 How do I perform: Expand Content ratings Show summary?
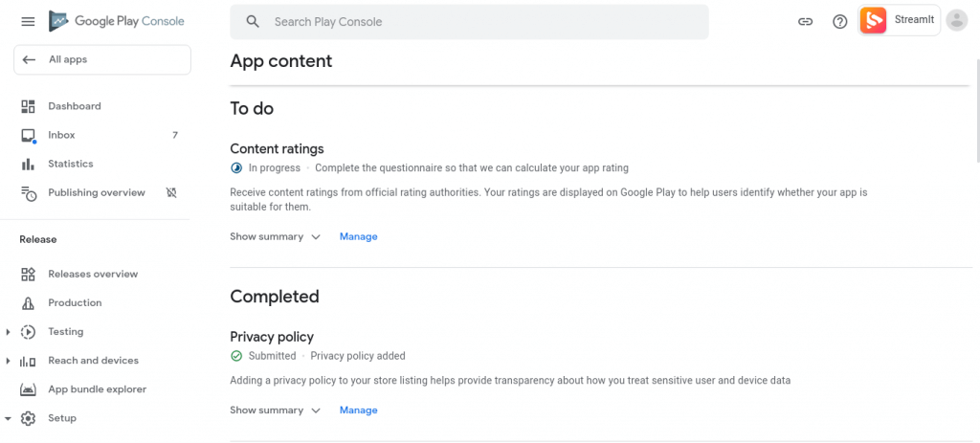tap(275, 236)
